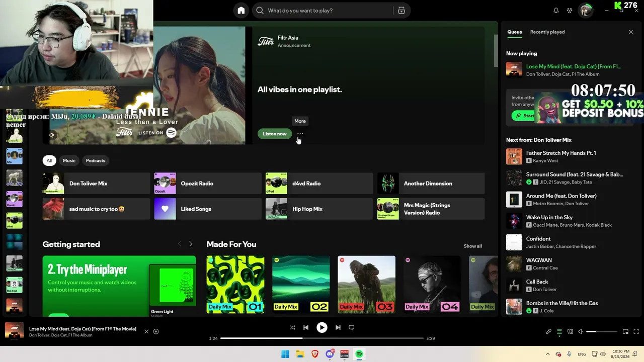Viewport: 644px width, 362px height.
Task: Open Filtr Asia announcement title link
Action: (x=288, y=38)
